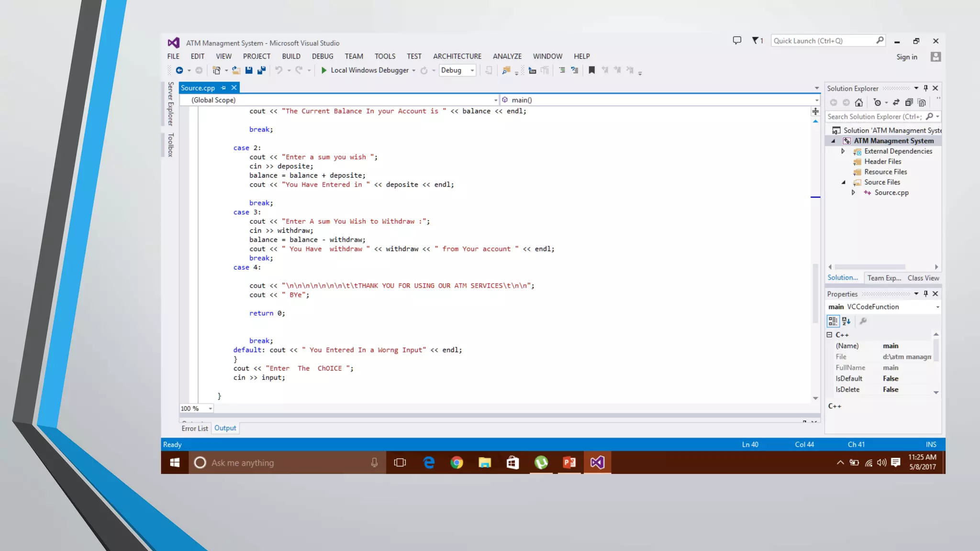
Task: Switch Properties to Categorized view
Action: click(833, 321)
